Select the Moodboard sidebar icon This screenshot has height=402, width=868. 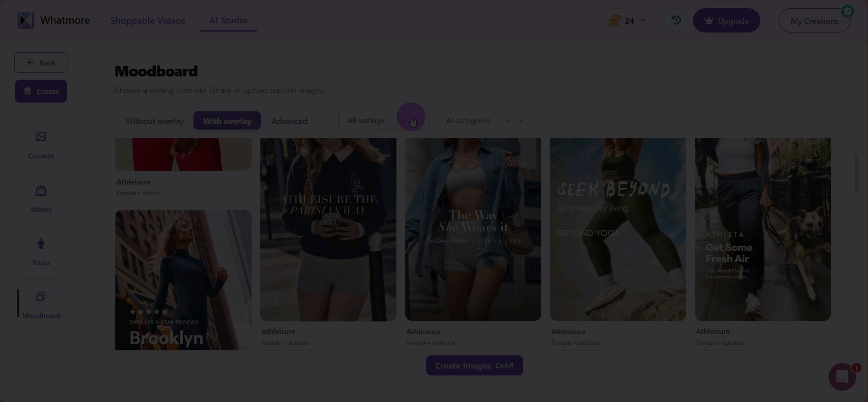pyautogui.click(x=41, y=297)
